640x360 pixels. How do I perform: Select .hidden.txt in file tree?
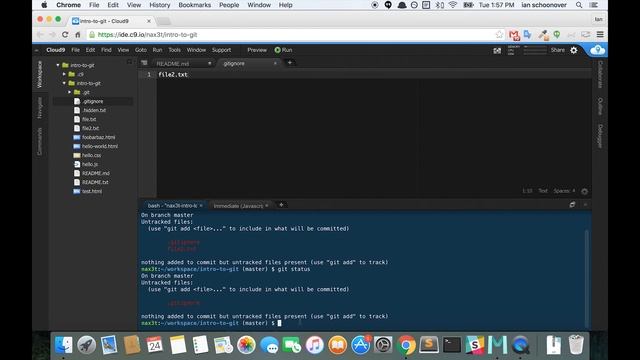pos(93,110)
